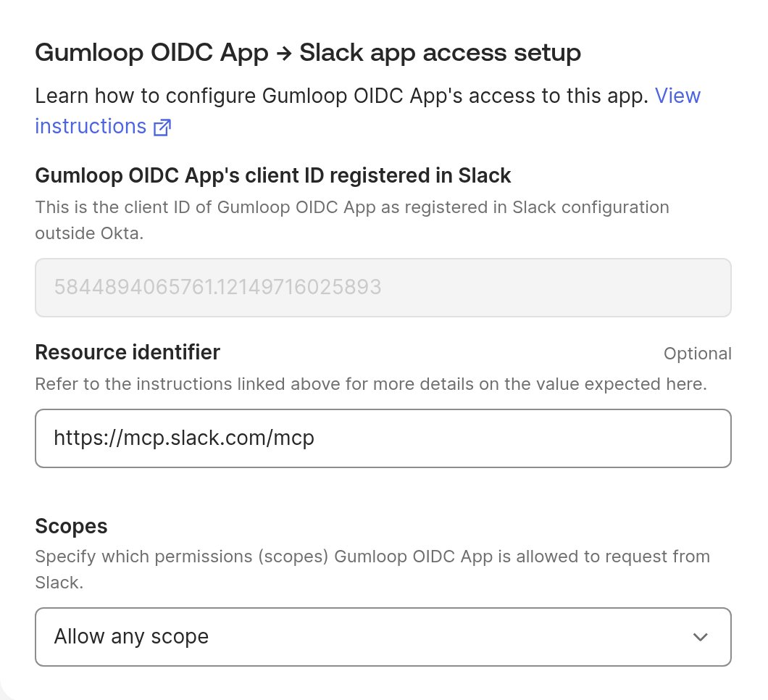Viewport: 768px width, 700px height.
Task: Click the 'Refer to the instructions linked above' help text
Action: [x=371, y=384]
